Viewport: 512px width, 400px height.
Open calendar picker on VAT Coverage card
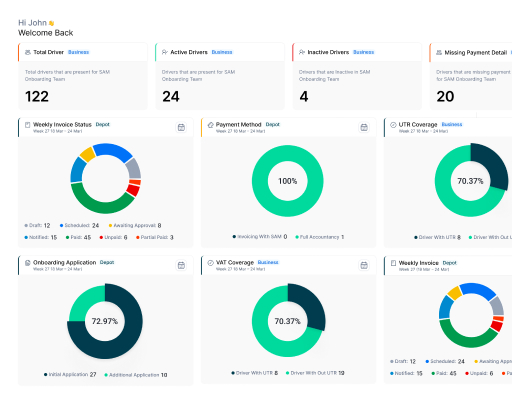click(x=364, y=265)
